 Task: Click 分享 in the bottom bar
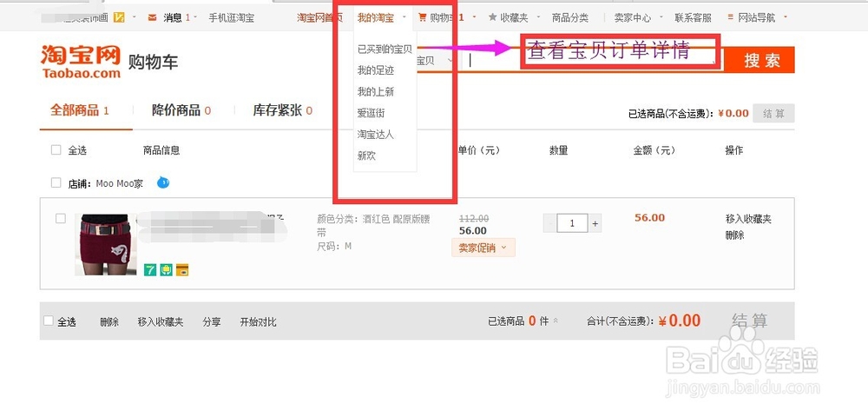tap(212, 321)
